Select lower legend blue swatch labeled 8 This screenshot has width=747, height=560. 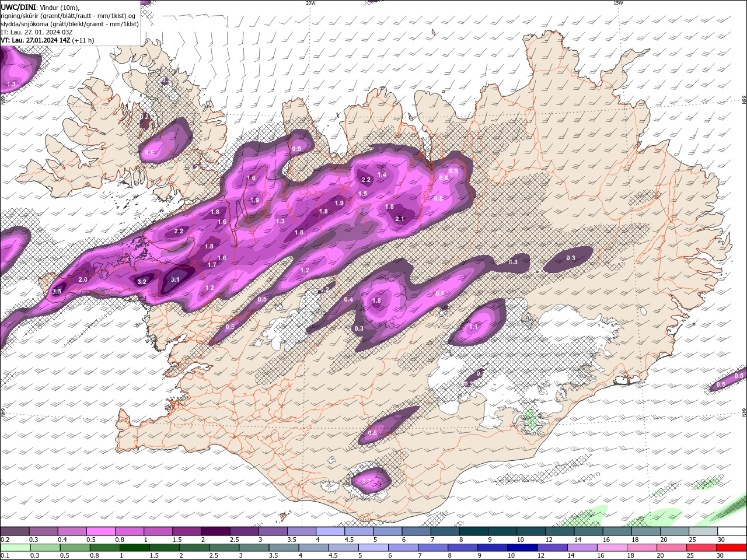462,548
